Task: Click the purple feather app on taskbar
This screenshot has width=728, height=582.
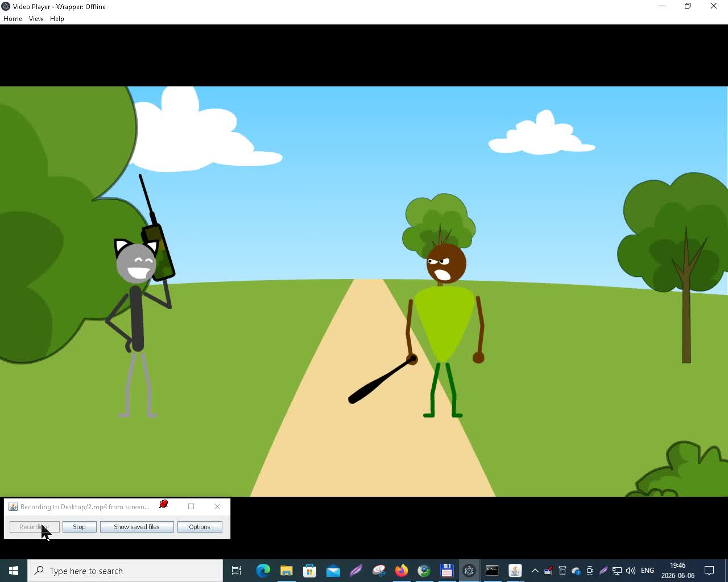Action: point(356,571)
